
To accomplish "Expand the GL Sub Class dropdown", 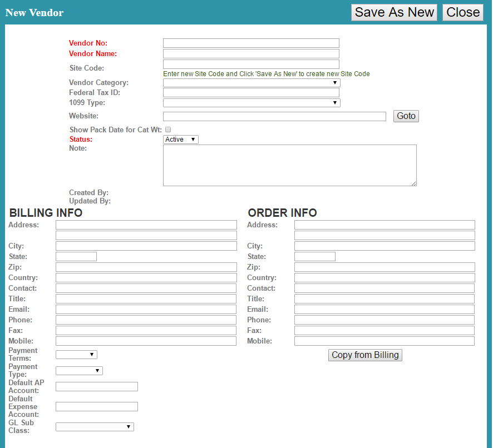I will 95,427.
